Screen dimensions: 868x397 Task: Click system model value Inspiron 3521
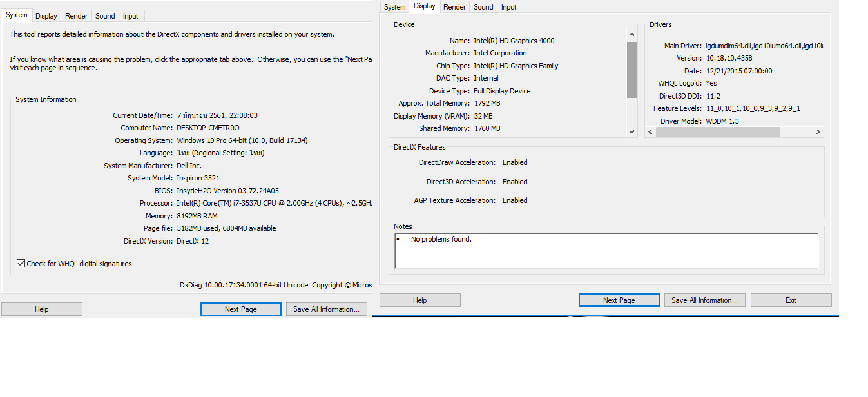[x=199, y=178]
